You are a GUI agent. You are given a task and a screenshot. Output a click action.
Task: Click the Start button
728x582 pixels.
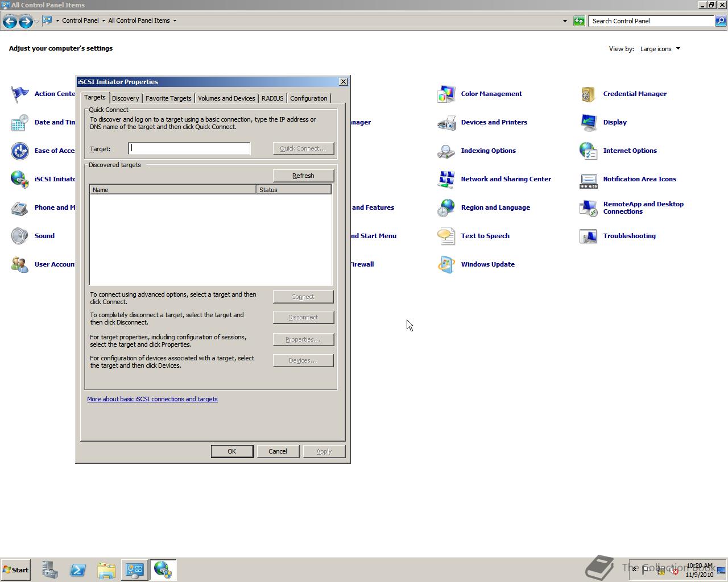15,570
